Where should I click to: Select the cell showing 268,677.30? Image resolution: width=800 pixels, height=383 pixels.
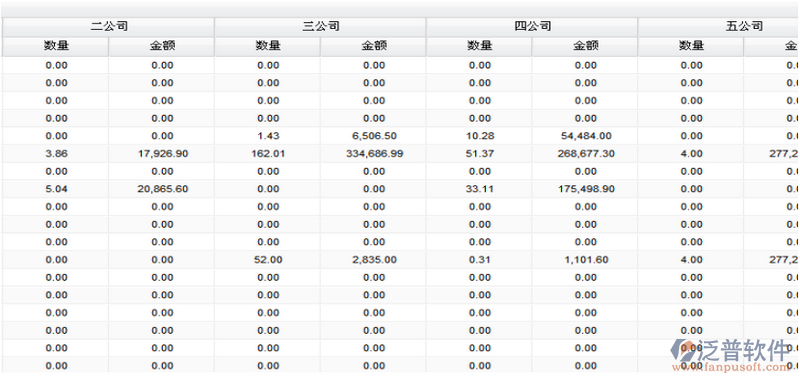pyautogui.click(x=585, y=154)
